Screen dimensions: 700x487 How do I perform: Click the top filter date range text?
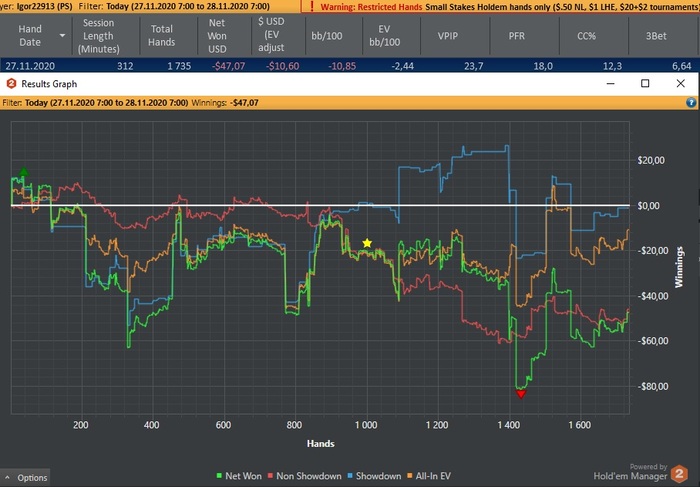(x=188, y=6)
